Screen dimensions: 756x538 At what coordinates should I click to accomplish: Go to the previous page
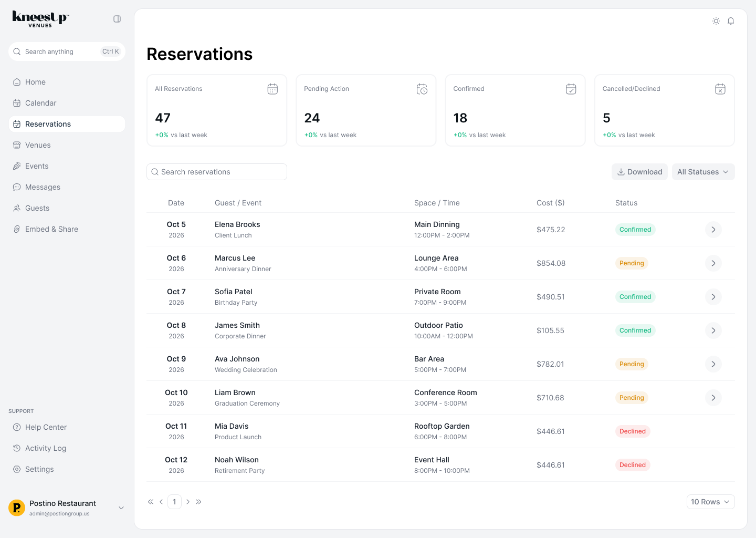pos(161,502)
